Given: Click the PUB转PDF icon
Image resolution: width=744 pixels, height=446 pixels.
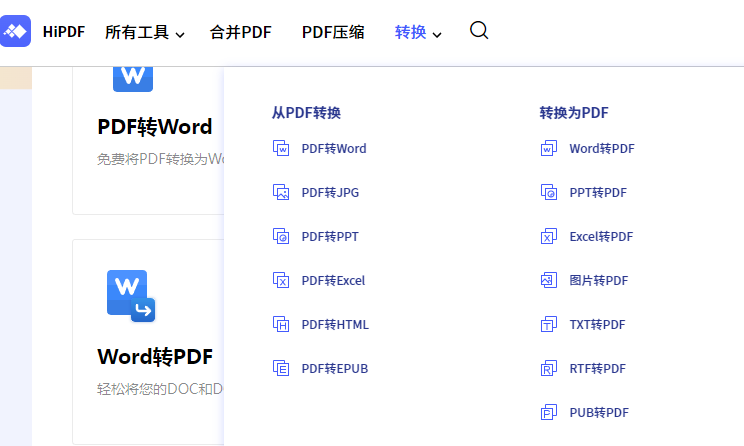Looking at the screenshot, I should 549,412.
